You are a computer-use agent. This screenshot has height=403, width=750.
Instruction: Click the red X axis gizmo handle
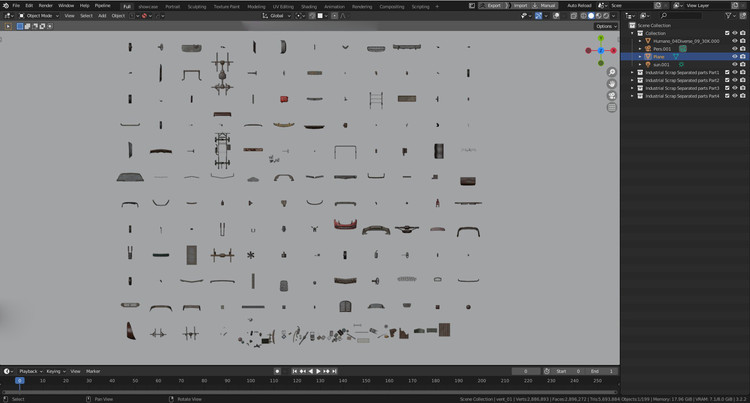(x=613, y=50)
